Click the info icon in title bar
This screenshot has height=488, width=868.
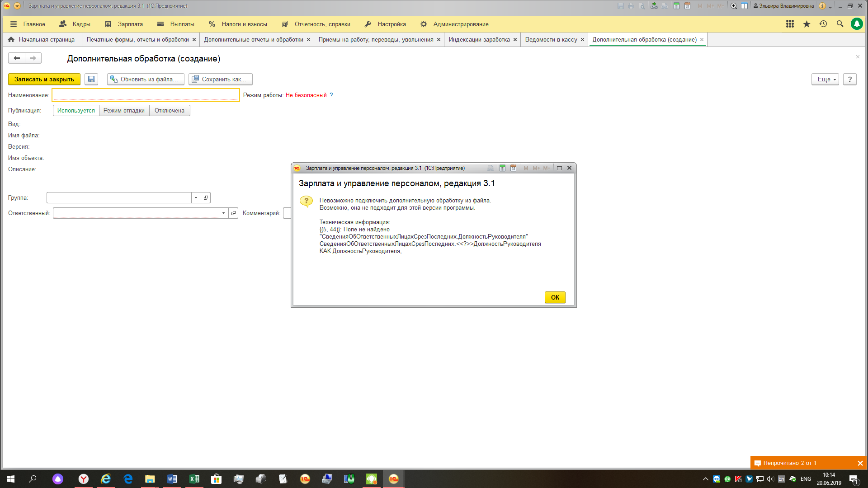(822, 6)
